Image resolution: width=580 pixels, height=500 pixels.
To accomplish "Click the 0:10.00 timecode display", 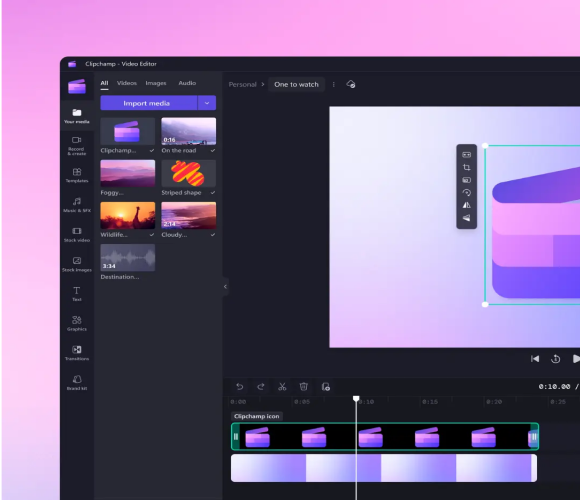I will 554,387.
